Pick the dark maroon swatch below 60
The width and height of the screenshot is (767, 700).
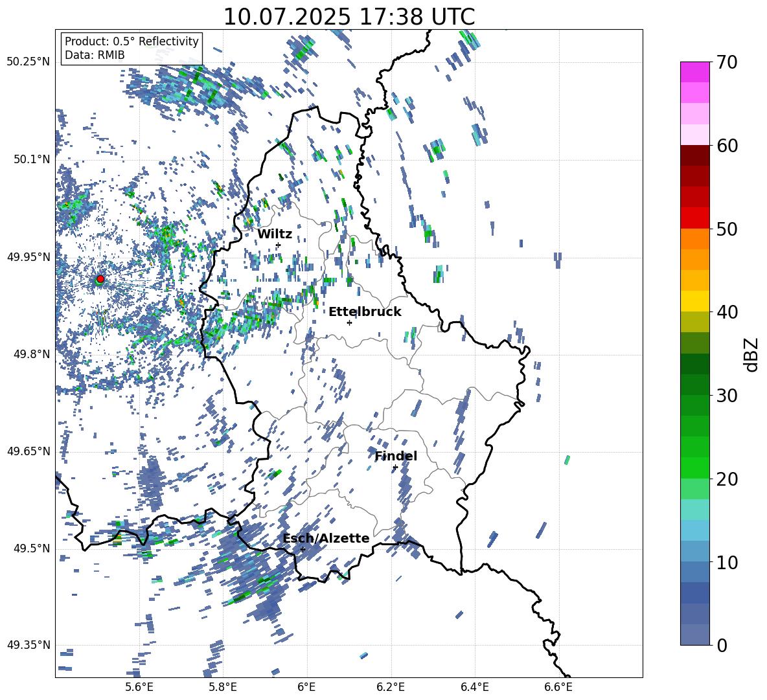pyautogui.click(x=695, y=155)
